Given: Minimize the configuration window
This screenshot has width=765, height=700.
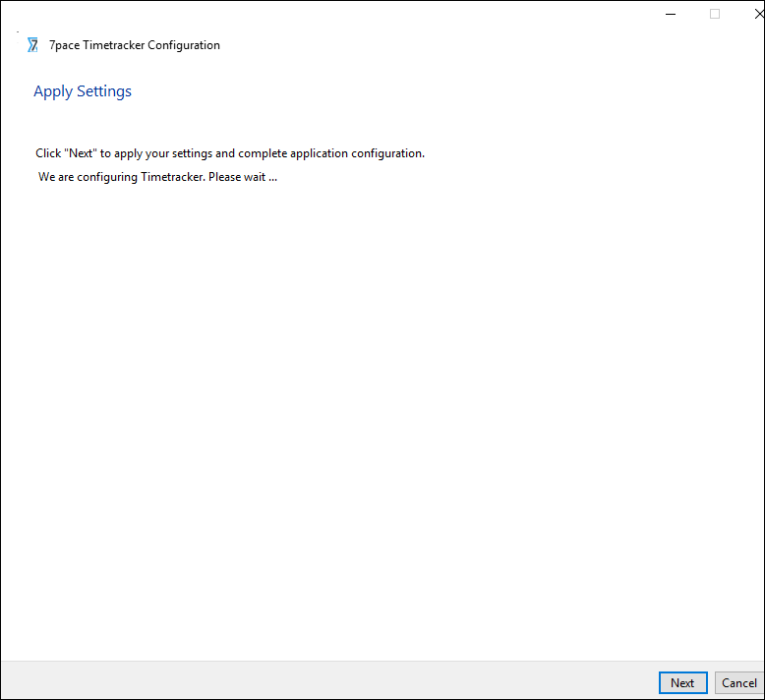Looking at the screenshot, I should (671, 14).
